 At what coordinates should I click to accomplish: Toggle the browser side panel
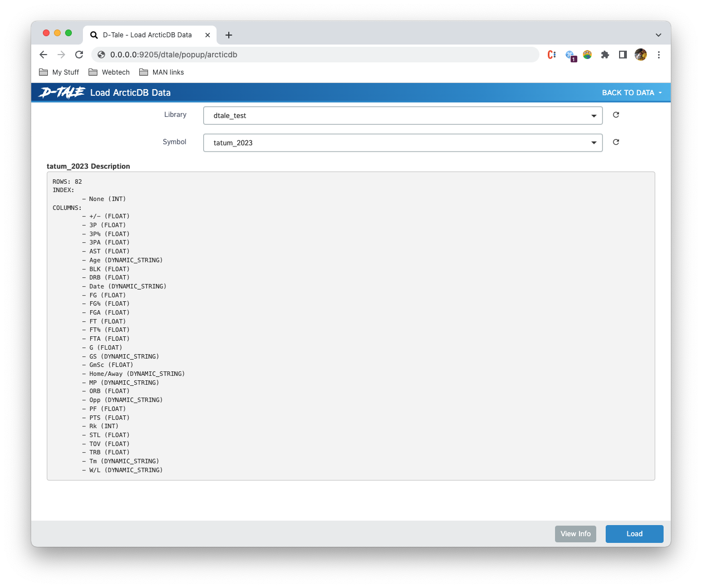(623, 55)
